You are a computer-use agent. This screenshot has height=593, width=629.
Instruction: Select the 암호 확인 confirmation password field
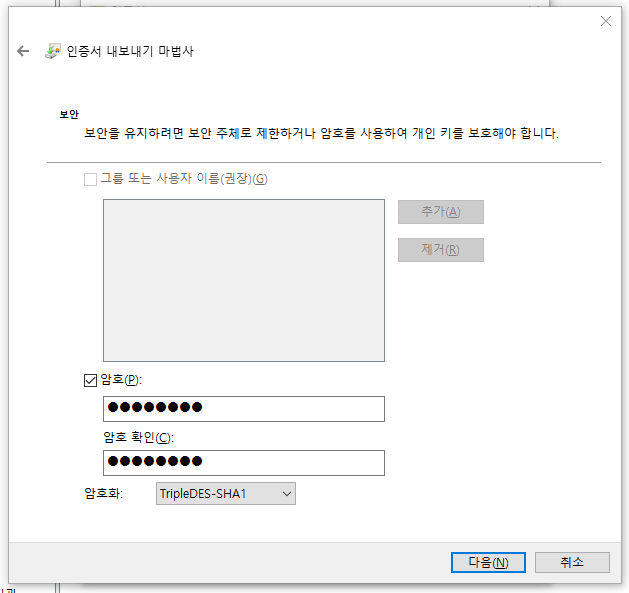pos(243,462)
